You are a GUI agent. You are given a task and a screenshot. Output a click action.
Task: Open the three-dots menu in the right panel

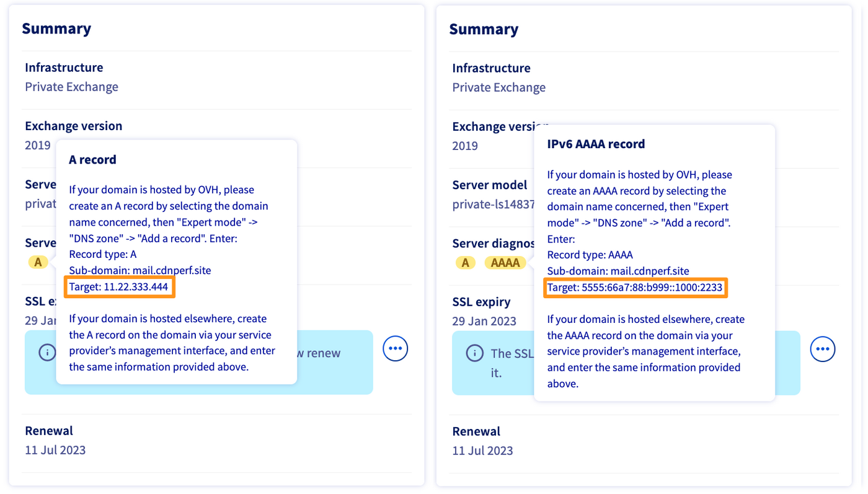click(x=822, y=350)
